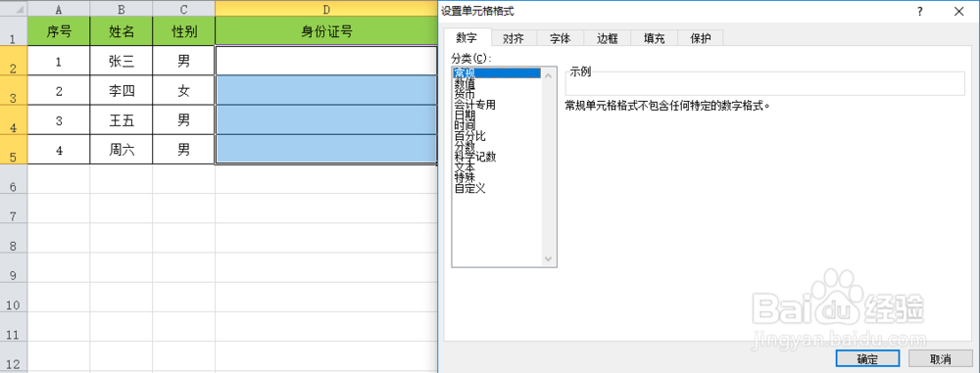Click the select-all corner of the sheet
The image size is (980, 373).
pos(13,8)
